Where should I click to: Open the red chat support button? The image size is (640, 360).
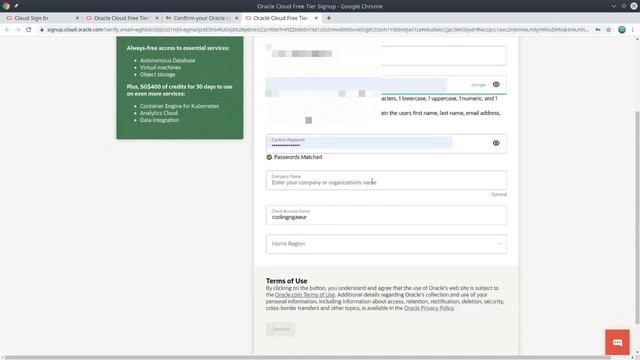617,342
